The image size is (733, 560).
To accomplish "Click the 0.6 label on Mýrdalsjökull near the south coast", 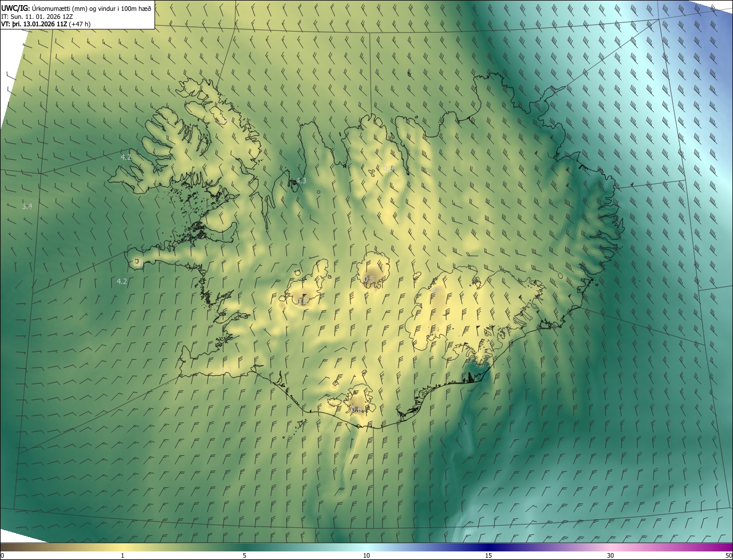I will (x=356, y=409).
